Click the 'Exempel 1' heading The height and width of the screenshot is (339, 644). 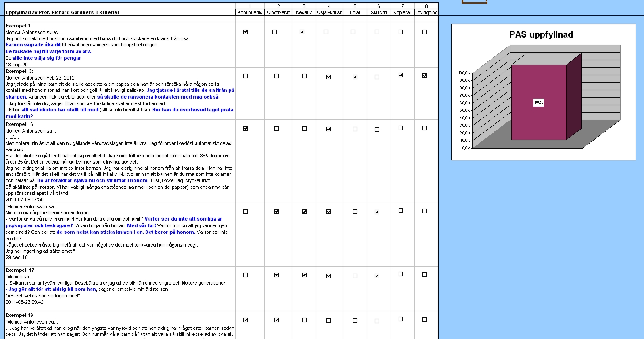(x=18, y=26)
